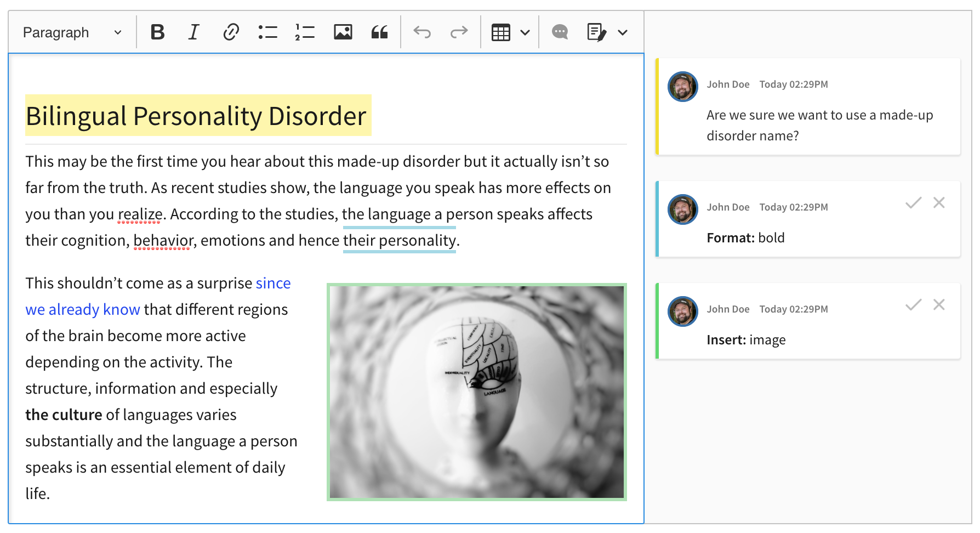Image resolution: width=980 pixels, height=533 pixels.
Task: Create a bulleted list
Action: tap(267, 32)
